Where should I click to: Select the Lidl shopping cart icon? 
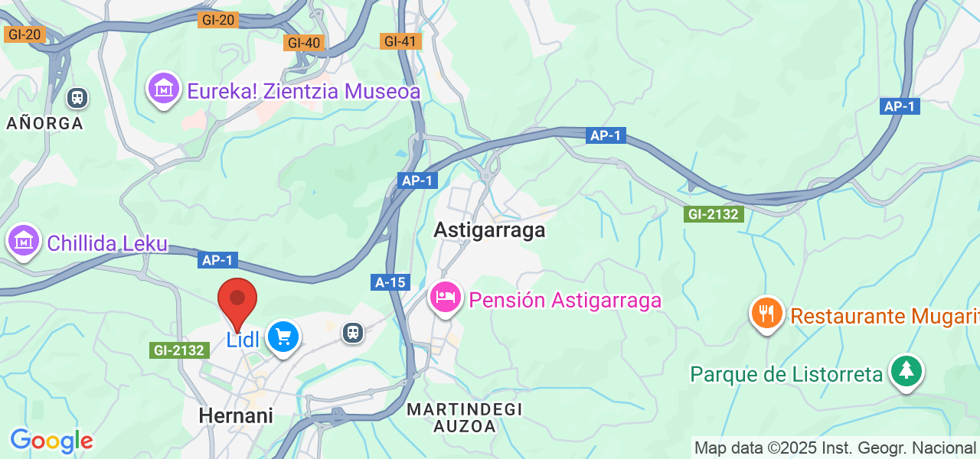click(x=283, y=337)
